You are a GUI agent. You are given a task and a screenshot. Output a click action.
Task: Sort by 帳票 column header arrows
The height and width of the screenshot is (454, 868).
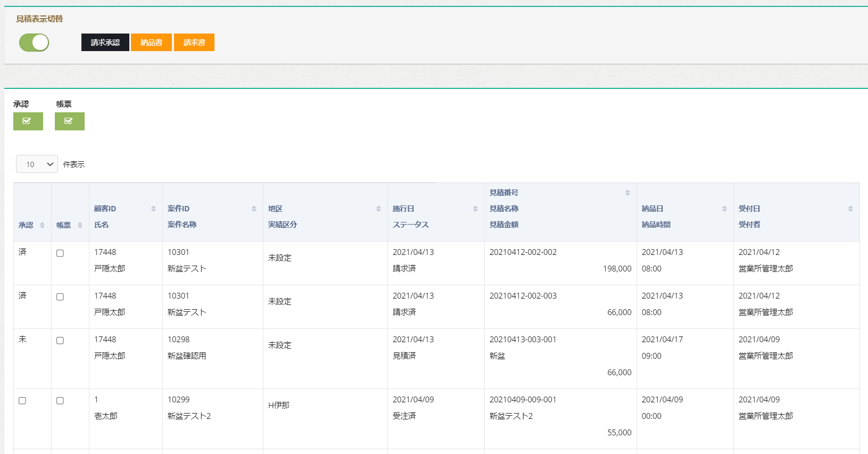(80, 225)
